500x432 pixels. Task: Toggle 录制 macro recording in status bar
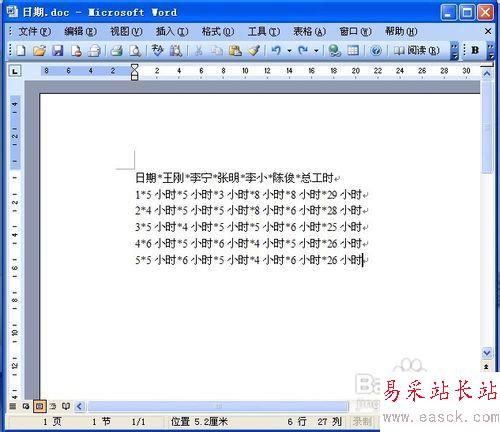362,422
